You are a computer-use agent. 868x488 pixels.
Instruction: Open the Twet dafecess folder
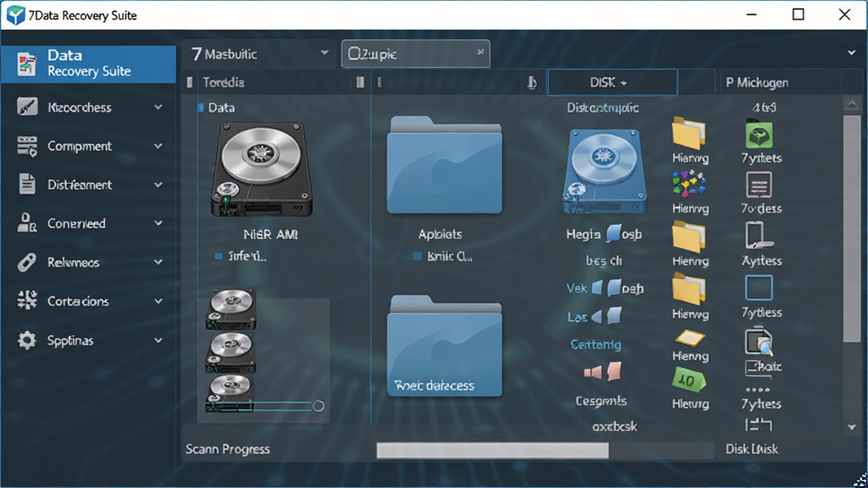click(x=444, y=346)
